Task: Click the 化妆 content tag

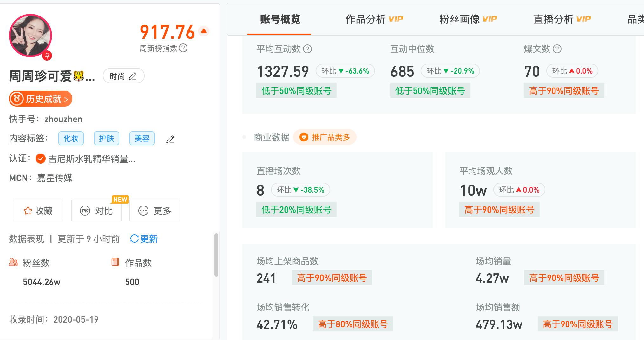Action: tap(71, 138)
